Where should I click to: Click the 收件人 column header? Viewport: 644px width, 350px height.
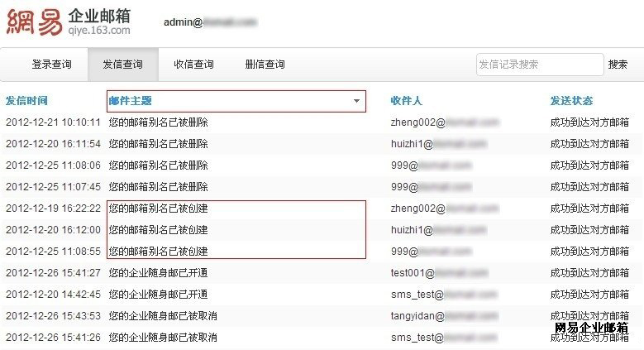click(406, 101)
